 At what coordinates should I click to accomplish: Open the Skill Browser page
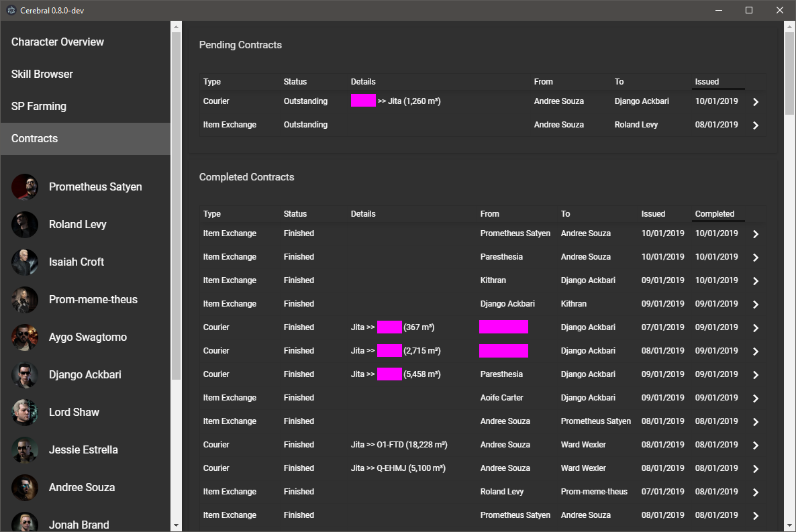click(x=85, y=74)
